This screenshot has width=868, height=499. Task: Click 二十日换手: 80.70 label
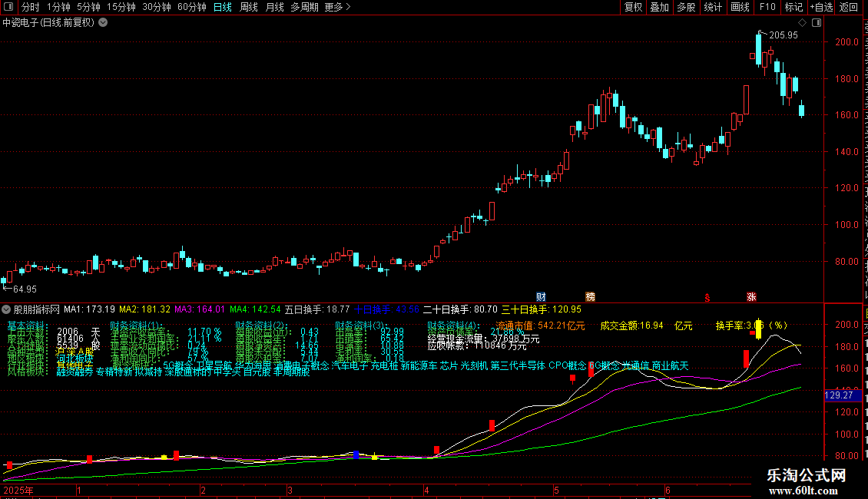460,310
